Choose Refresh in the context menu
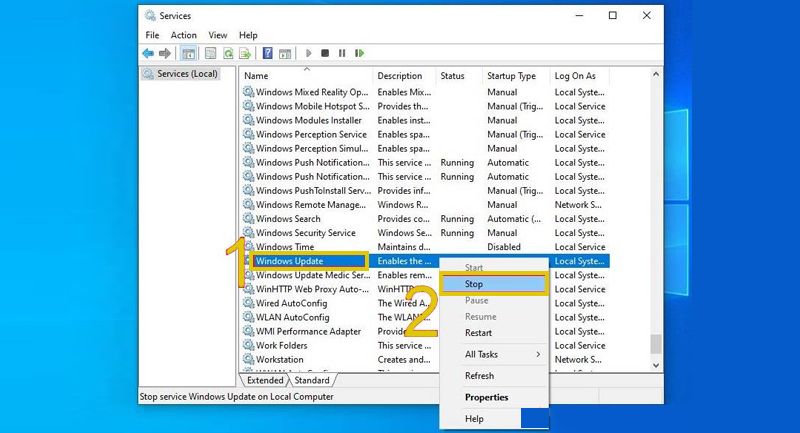Image resolution: width=800 pixels, height=433 pixels. coord(494,375)
